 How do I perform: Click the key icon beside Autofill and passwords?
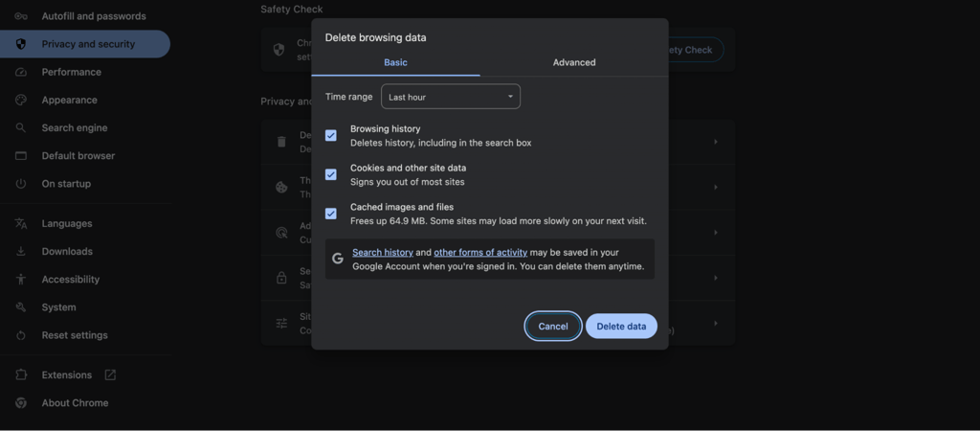pos(21,16)
